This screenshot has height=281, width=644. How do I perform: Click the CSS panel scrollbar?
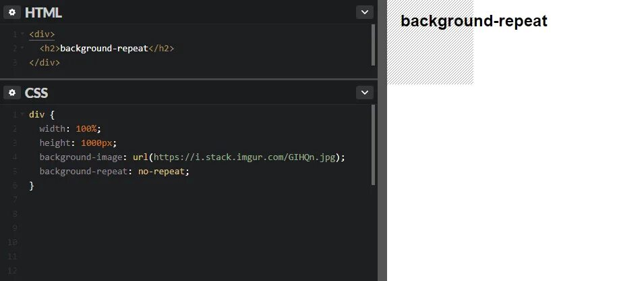point(373,145)
